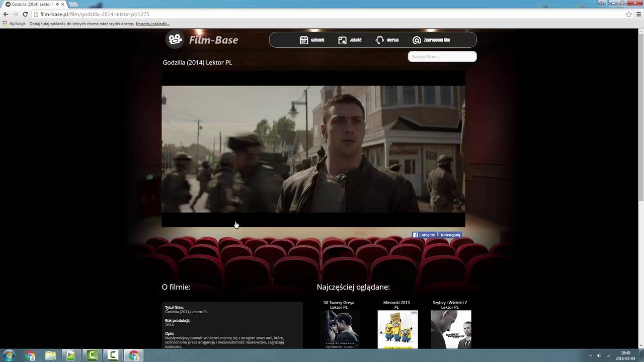Click the Godzilla (2014) Lektor PL page title
This screenshot has width=644, height=362.
pos(197,62)
